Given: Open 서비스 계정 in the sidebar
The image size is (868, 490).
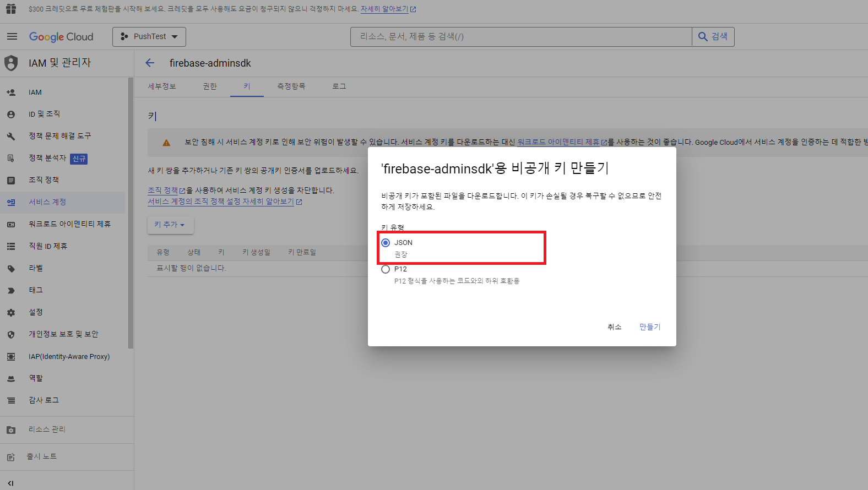Looking at the screenshot, I should point(63,203).
